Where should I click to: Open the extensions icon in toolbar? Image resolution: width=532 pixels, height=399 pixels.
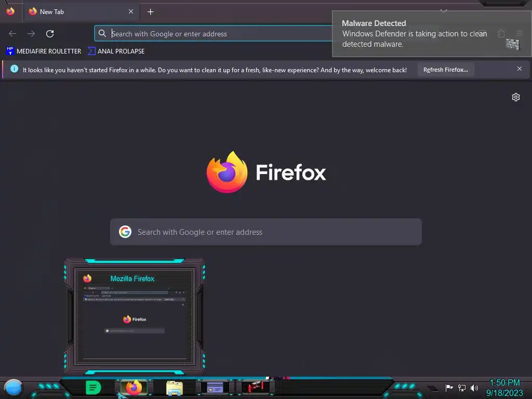click(501, 33)
